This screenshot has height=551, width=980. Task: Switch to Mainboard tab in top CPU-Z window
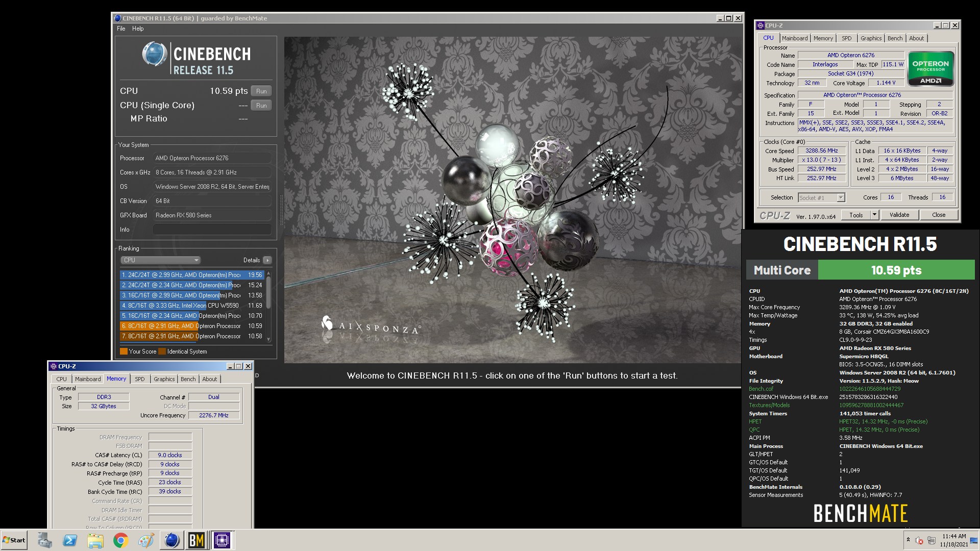click(795, 38)
